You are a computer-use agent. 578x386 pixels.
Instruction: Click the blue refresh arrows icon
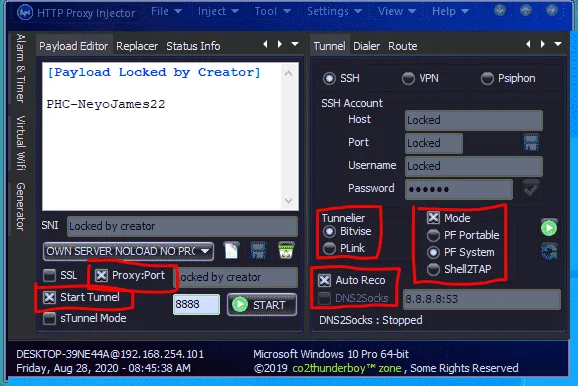point(549,251)
